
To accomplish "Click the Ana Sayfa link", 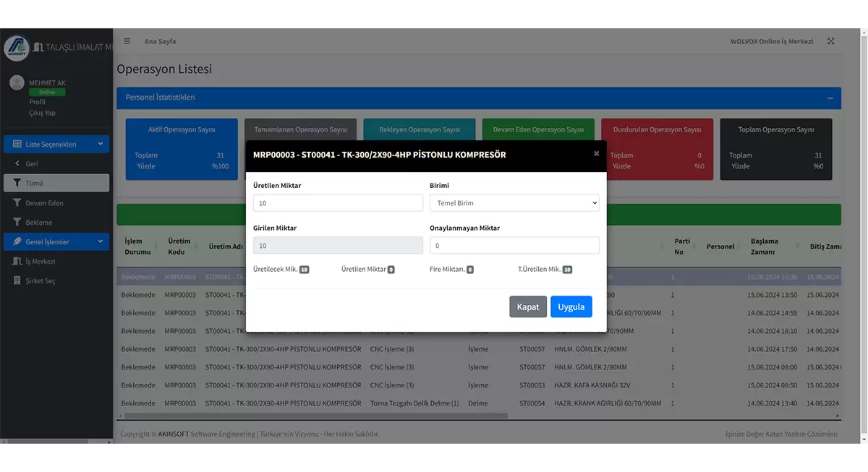I will (160, 41).
